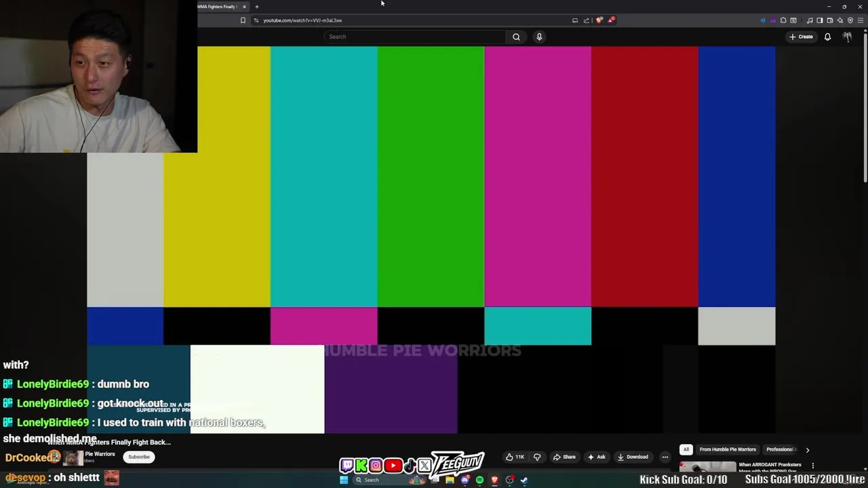The width and height of the screenshot is (868, 488).
Task: Open File Explorer from taskbar
Action: [450, 480]
